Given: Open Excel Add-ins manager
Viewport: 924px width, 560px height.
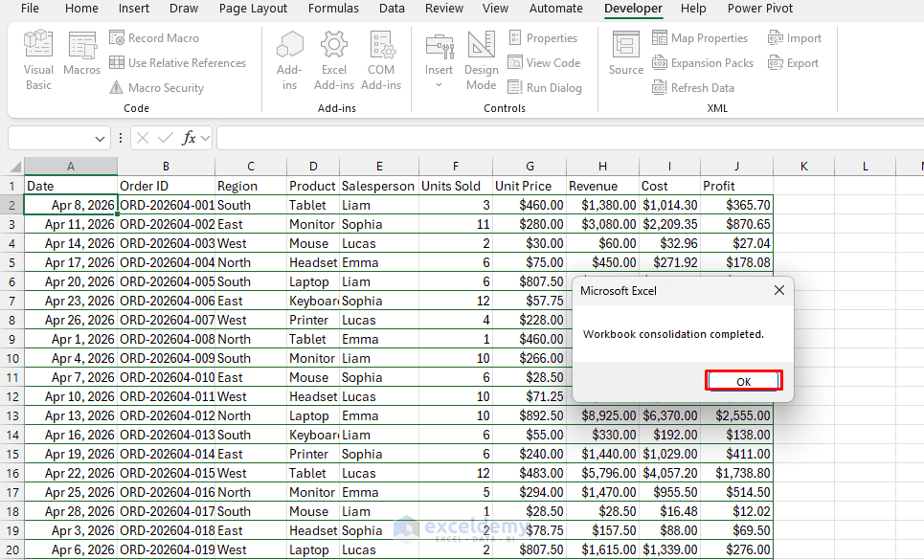Looking at the screenshot, I should pos(334,60).
